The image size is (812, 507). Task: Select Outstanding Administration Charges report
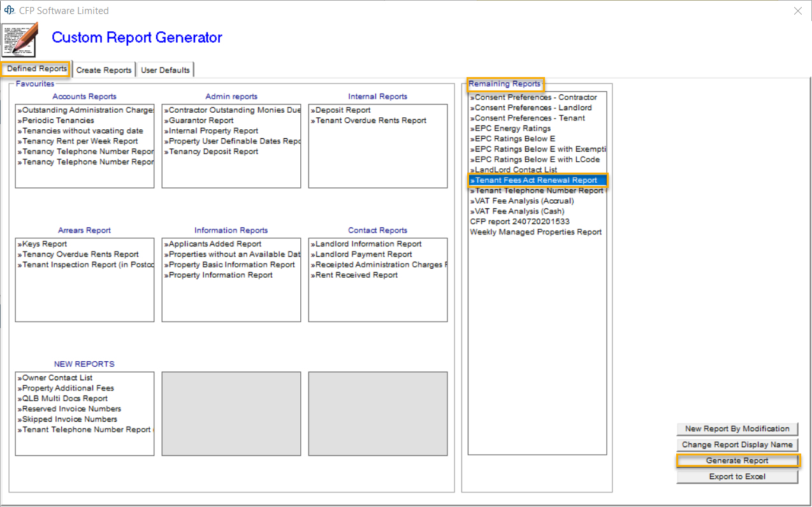click(x=85, y=110)
